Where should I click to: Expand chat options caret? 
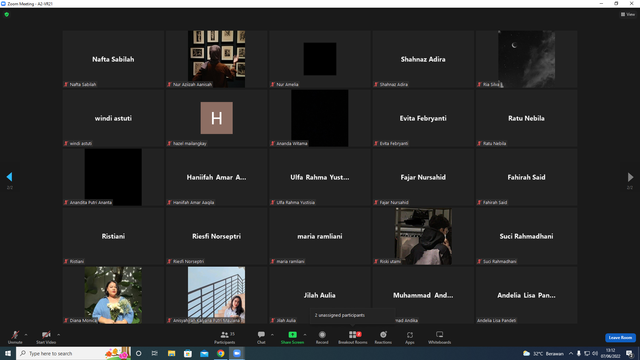(x=272, y=335)
